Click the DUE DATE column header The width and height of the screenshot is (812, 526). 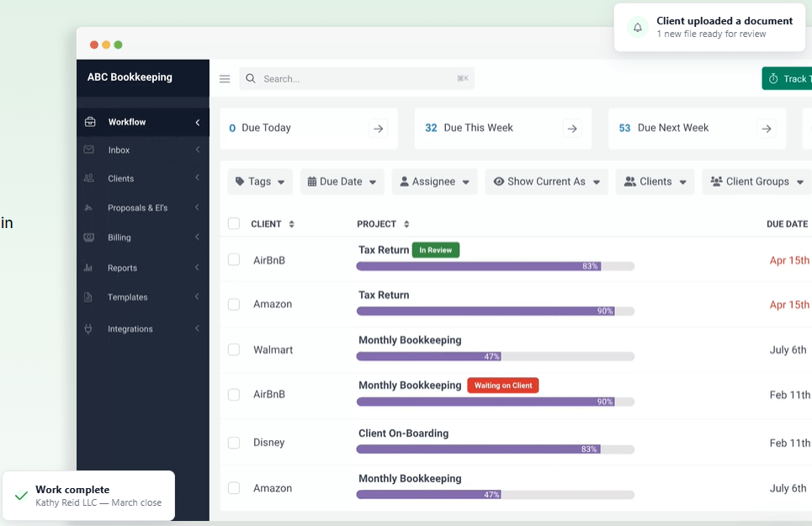pos(787,224)
